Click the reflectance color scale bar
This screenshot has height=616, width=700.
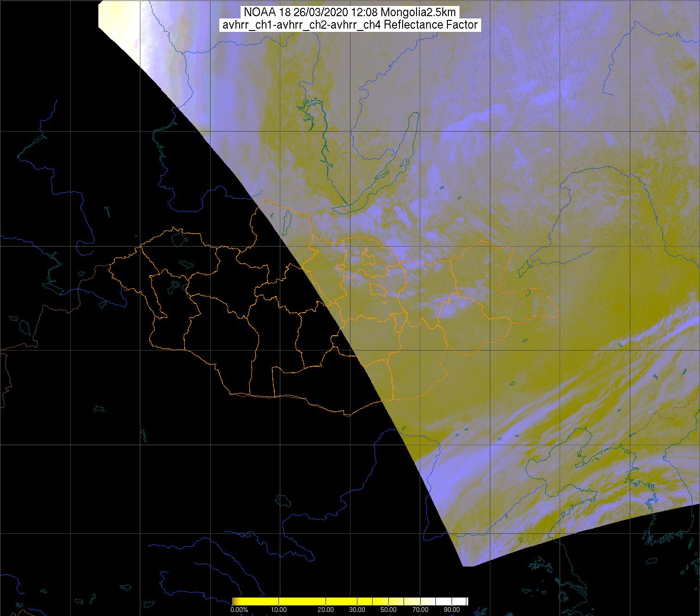[x=350, y=601]
